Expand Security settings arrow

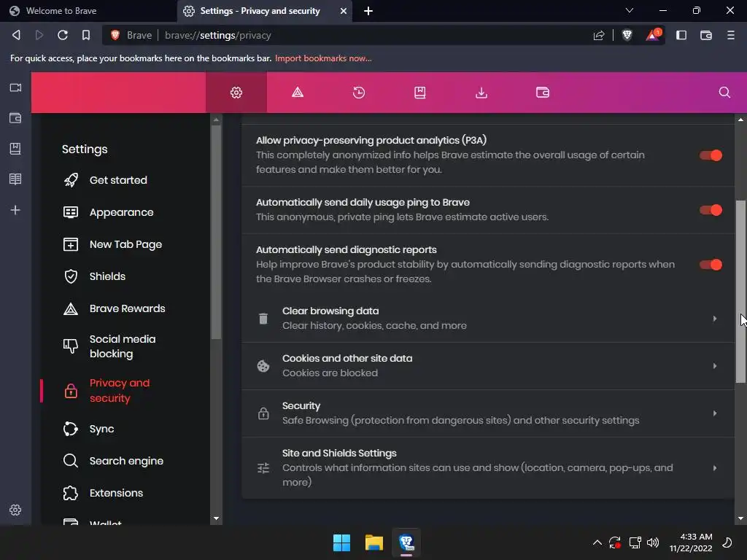click(x=715, y=413)
